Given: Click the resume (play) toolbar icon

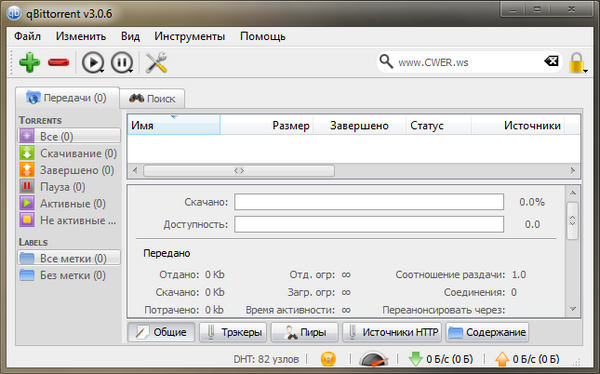Looking at the screenshot, I should point(93,62).
